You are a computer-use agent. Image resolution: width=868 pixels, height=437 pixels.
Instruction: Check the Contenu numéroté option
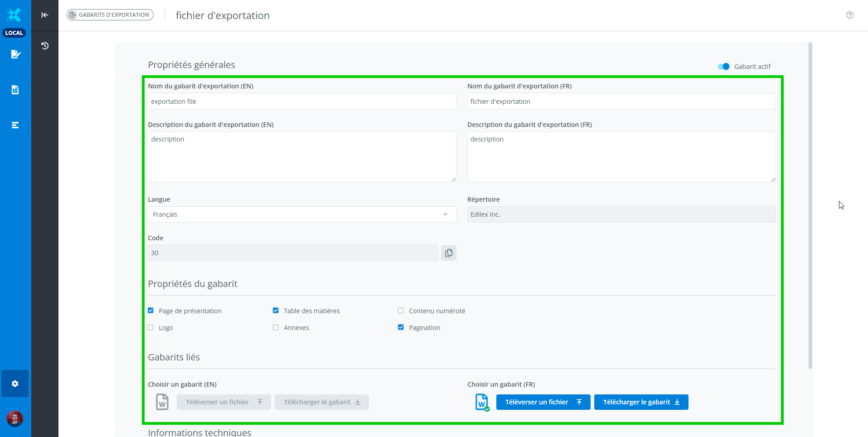click(401, 311)
